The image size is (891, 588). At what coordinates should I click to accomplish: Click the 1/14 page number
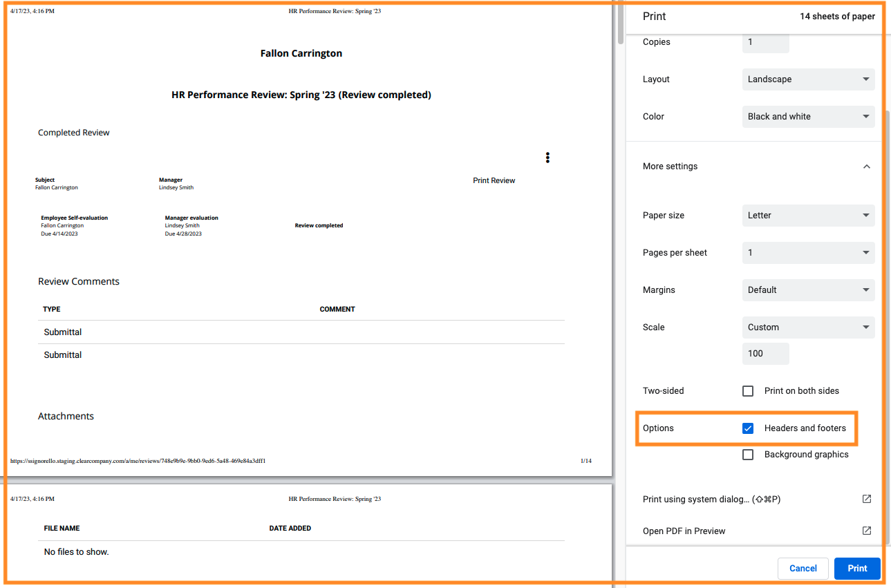(585, 461)
